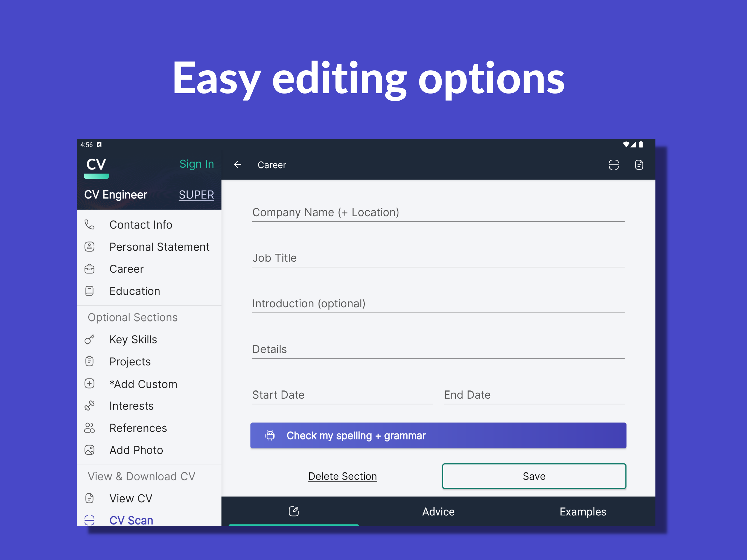Select the briefcase icon next to Career
This screenshot has height=560, width=747.
(89, 269)
